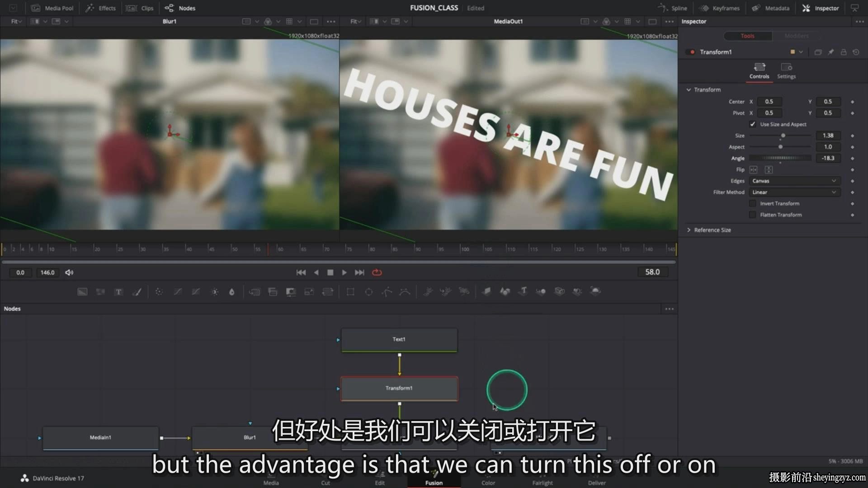Flip the image vertically
The height and width of the screenshot is (488, 868).
[x=769, y=169]
